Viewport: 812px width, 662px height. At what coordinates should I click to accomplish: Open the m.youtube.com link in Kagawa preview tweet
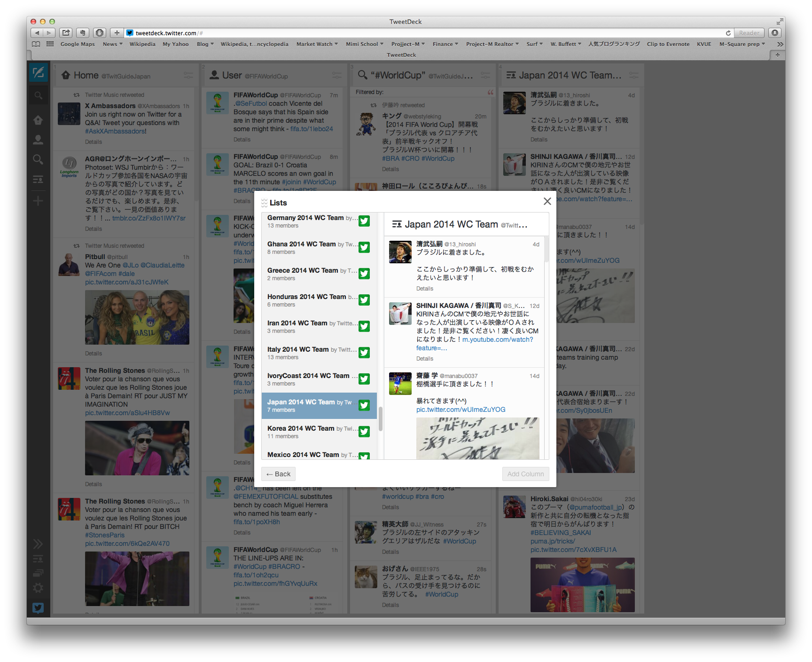(x=498, y=339)
